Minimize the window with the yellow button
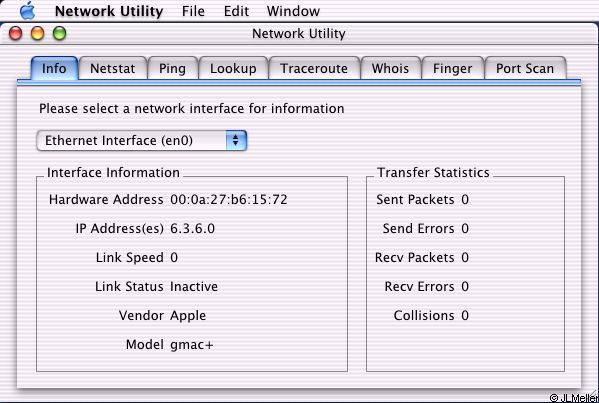The width and height of the screenshot is (599, 403). click(37, 34)
